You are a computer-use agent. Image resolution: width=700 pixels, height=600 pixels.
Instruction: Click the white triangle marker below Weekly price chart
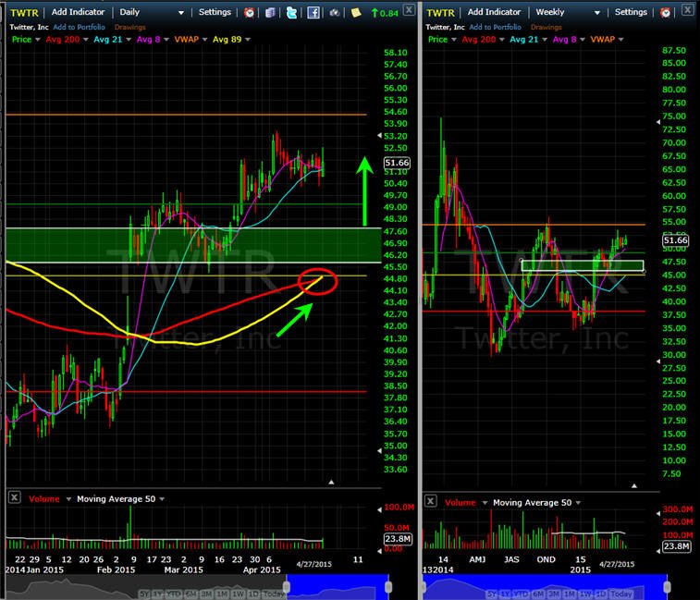coord(634,485)
